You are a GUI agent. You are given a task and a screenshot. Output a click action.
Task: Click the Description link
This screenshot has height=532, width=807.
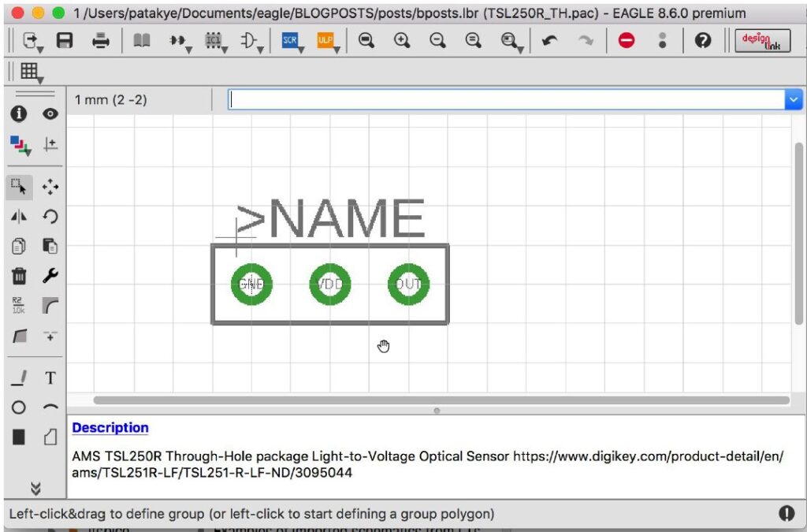(110, 427)
